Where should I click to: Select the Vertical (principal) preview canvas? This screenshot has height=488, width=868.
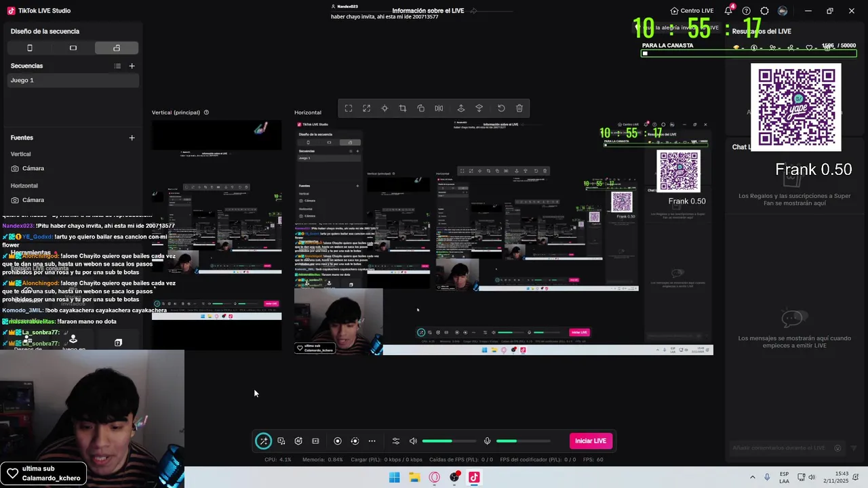tap(217, 235)
